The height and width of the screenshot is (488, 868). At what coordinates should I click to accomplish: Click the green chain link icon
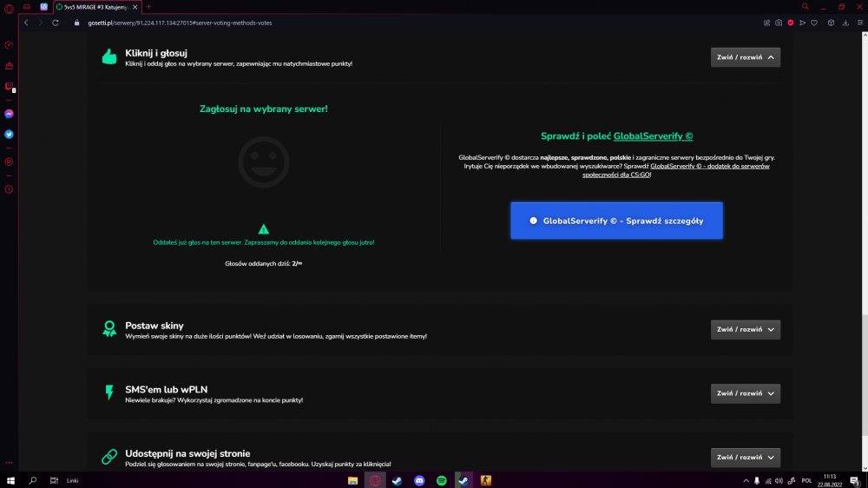[x=109, y=457]
